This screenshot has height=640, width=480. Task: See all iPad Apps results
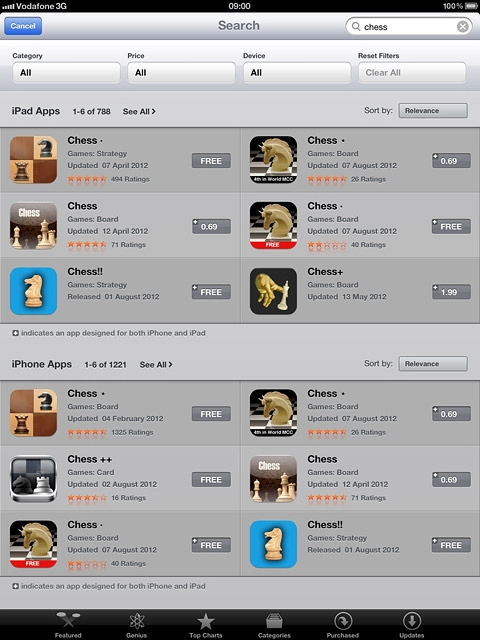click(x=139, y=111)
